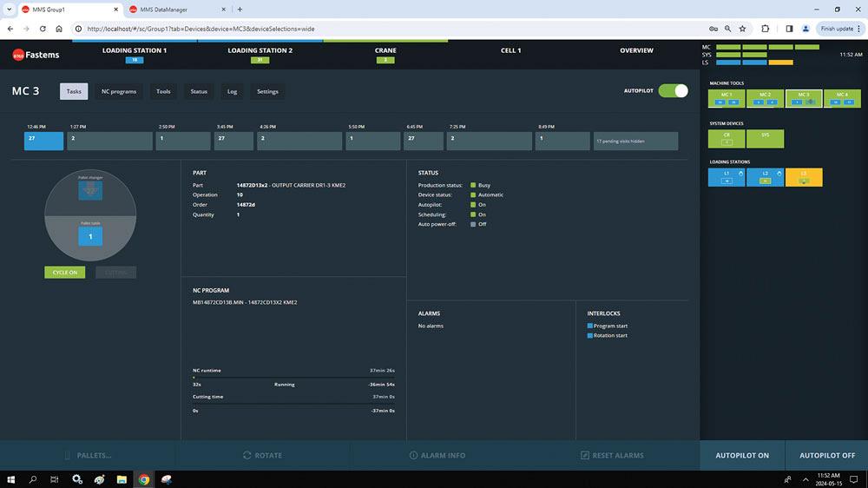Select the 12:46 PM timeline visit block

[43, 141]
